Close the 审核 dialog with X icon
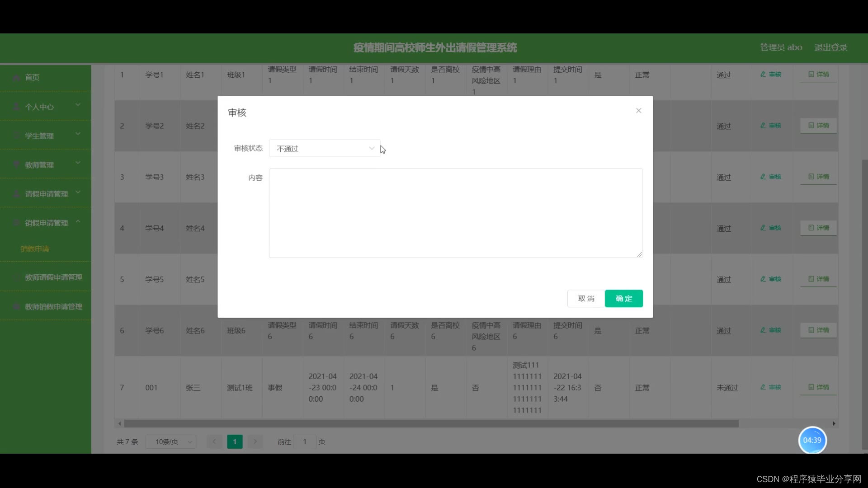This screenshot has height=488, width=868. (638, 111)
